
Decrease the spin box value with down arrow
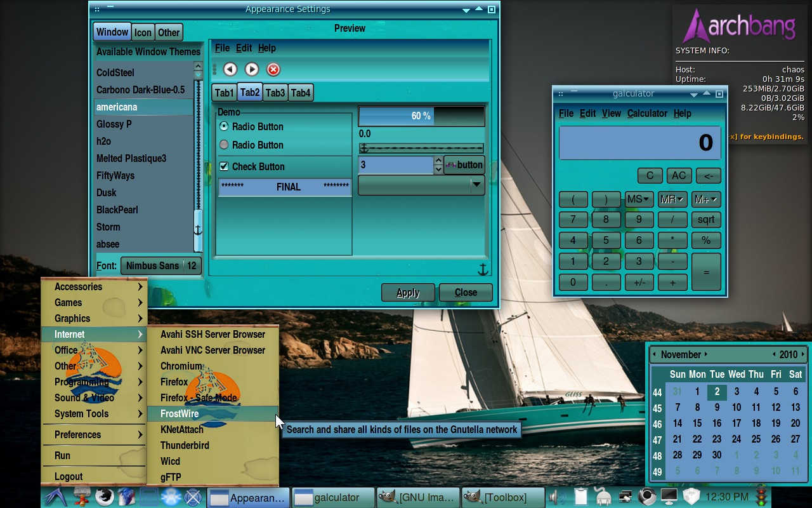438,170
